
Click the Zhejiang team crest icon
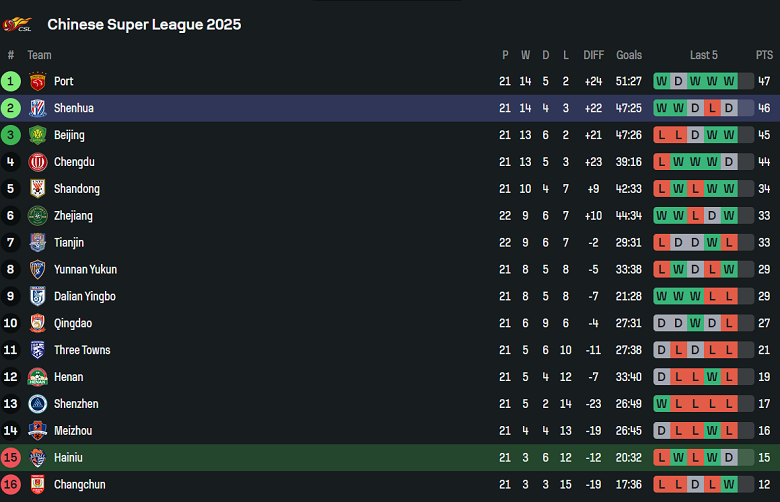[38, 216]
